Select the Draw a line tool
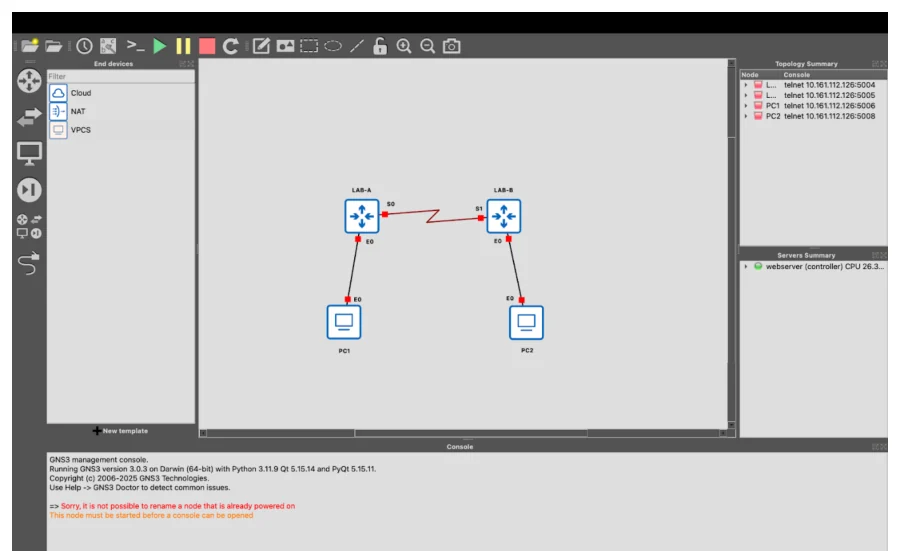Viewport: 900px width, 551px height. (x=357, y=46)
